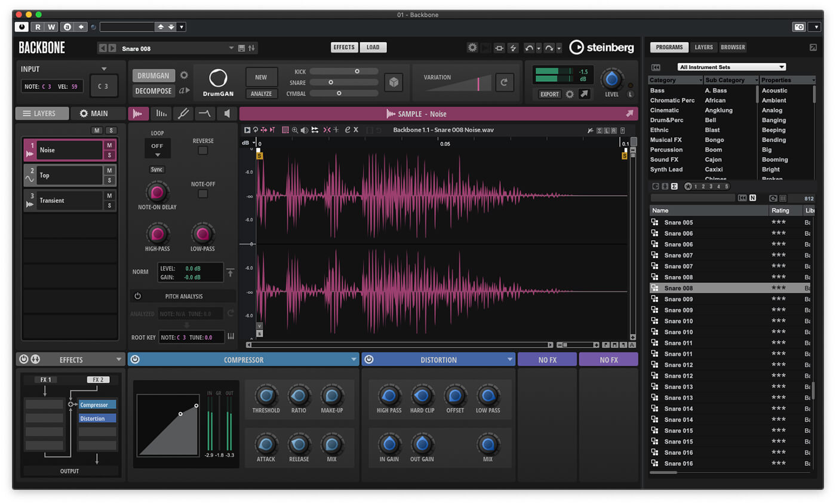Toggle the Note-Off checkbox
Image resolution: width=836 pixels, height=504 pixels.
[203, 193]
